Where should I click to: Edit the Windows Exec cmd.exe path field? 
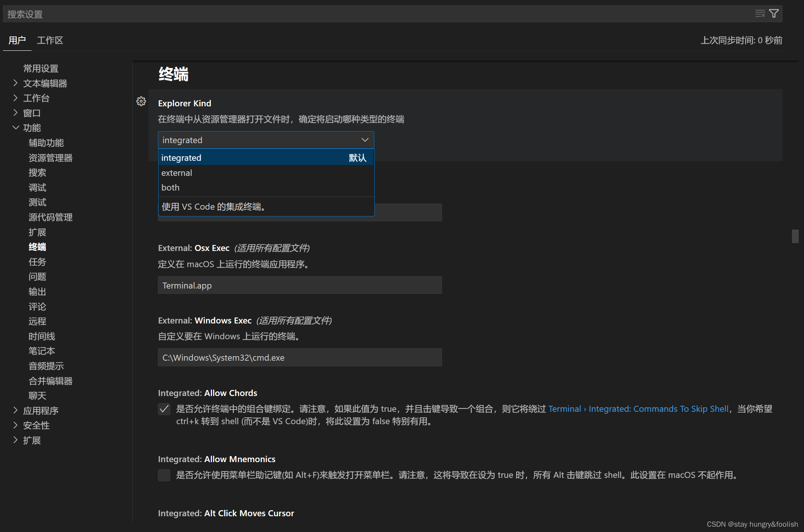click(300, 357)
